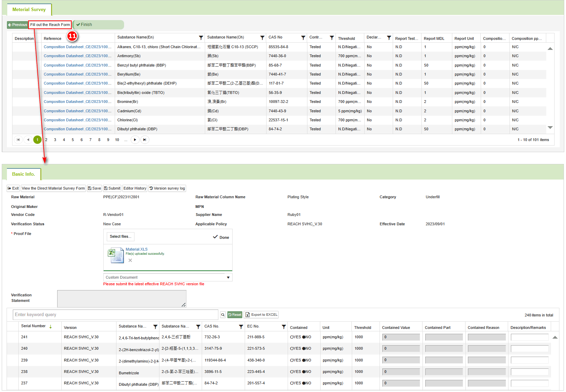
Task: Click Fill out the Reach Form button
Action: click(50, 25)
